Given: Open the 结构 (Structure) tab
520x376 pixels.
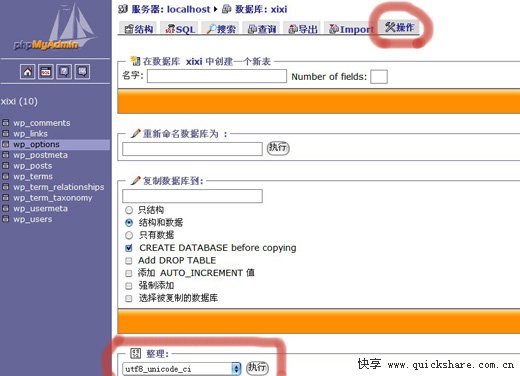Looking at the screenshot, I should click(139, 29).
